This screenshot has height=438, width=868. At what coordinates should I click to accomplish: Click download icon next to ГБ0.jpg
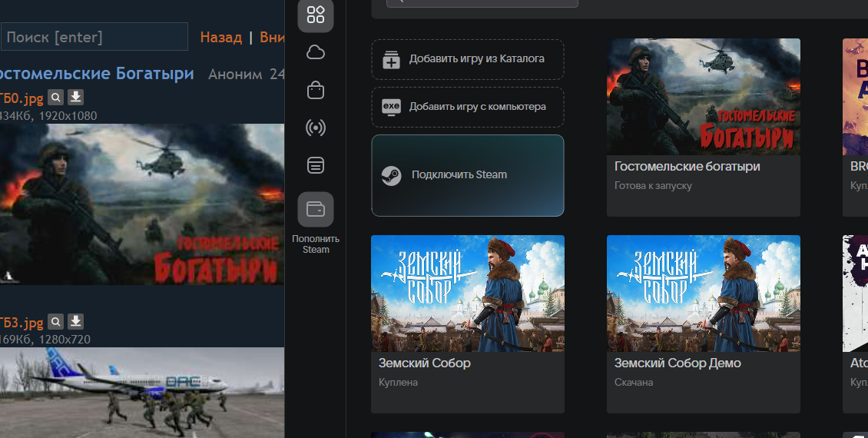76,98
